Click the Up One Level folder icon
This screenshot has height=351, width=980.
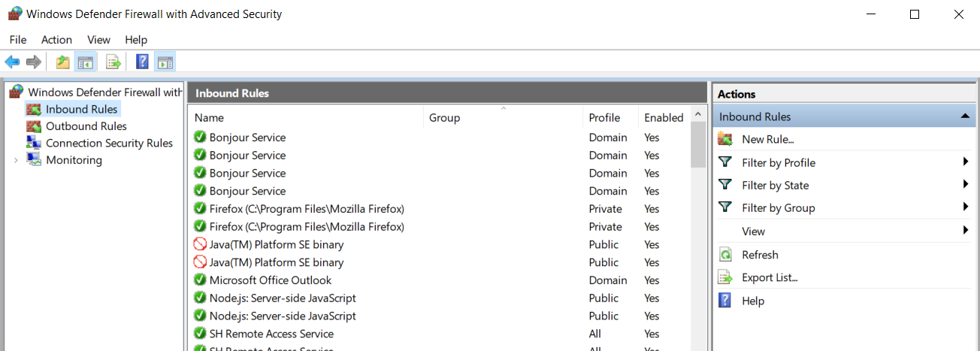[x=63, y=62]
